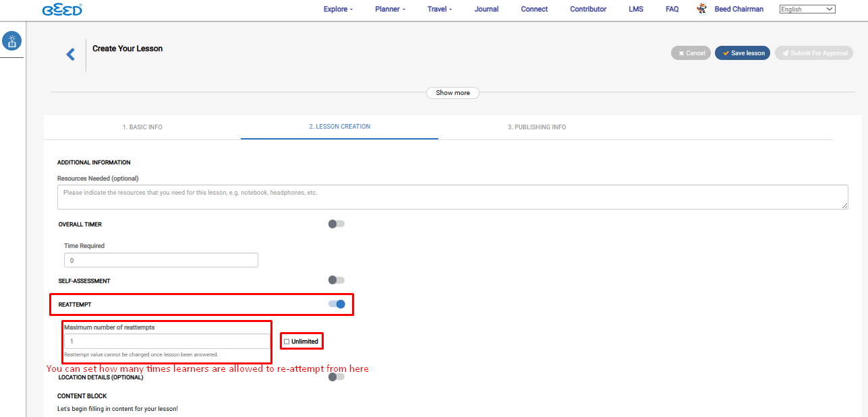Click the BEED logo

pyautogui.click(x=62, y=9)
